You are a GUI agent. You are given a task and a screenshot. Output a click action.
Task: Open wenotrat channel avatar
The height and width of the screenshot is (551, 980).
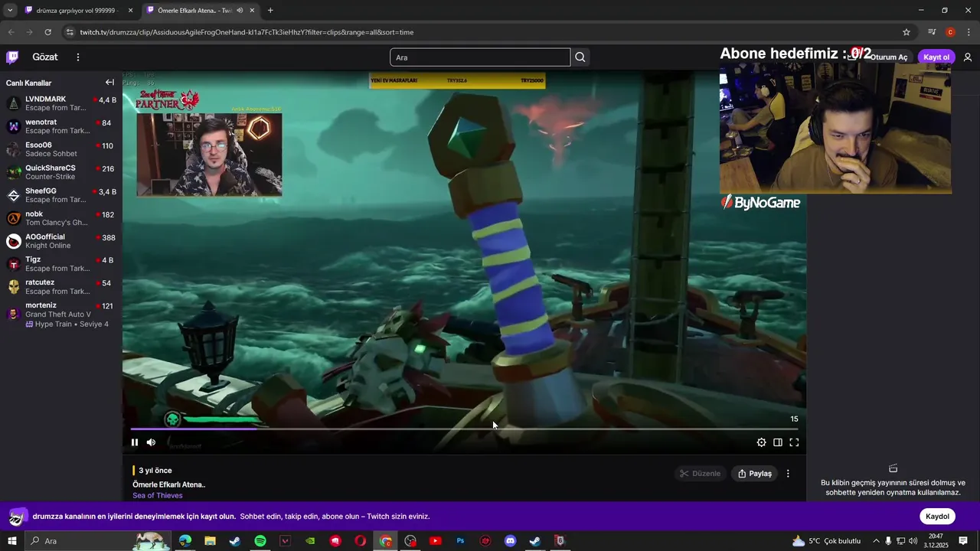click(14, 126)
